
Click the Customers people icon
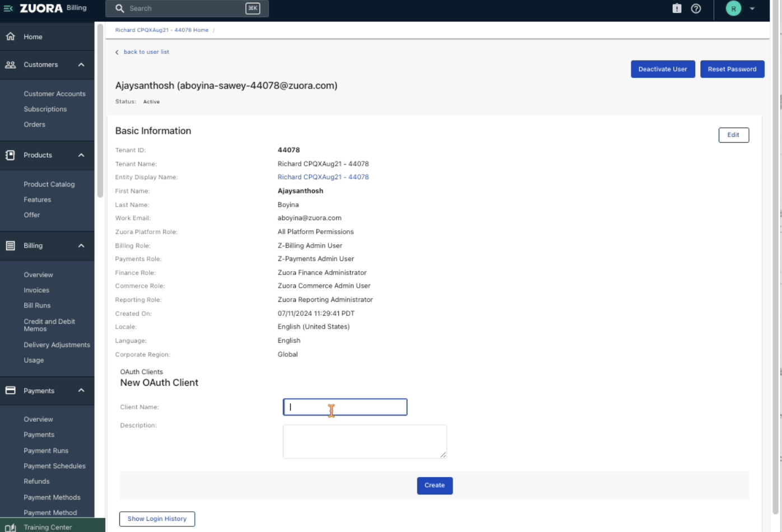11,64
